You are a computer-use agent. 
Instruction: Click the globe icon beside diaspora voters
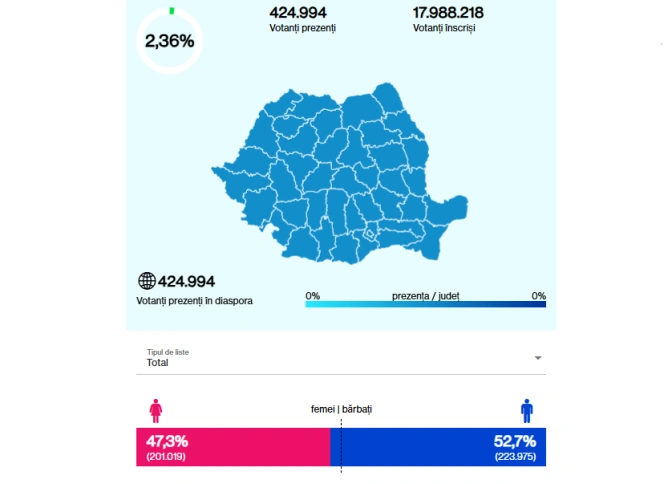(146, 281)
